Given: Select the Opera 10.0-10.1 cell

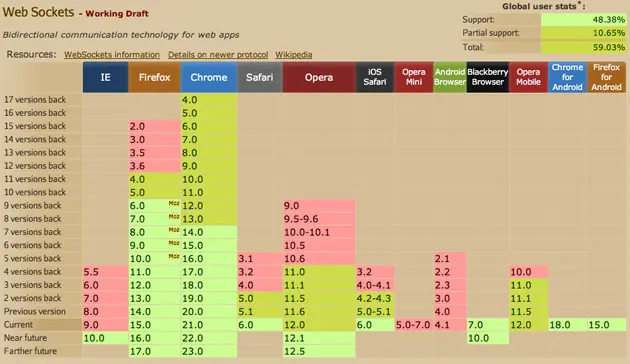Looking at the screenshot, I should tap(319, 232).
